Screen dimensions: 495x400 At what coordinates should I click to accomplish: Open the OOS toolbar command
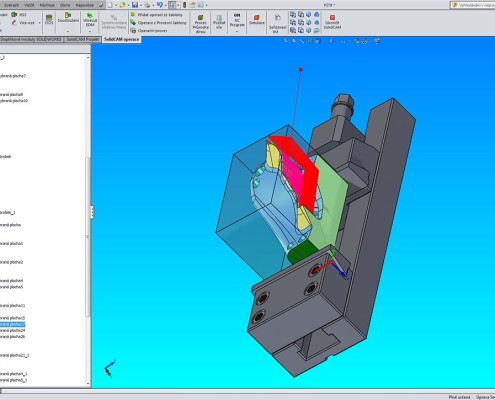[x=49, y=19]
